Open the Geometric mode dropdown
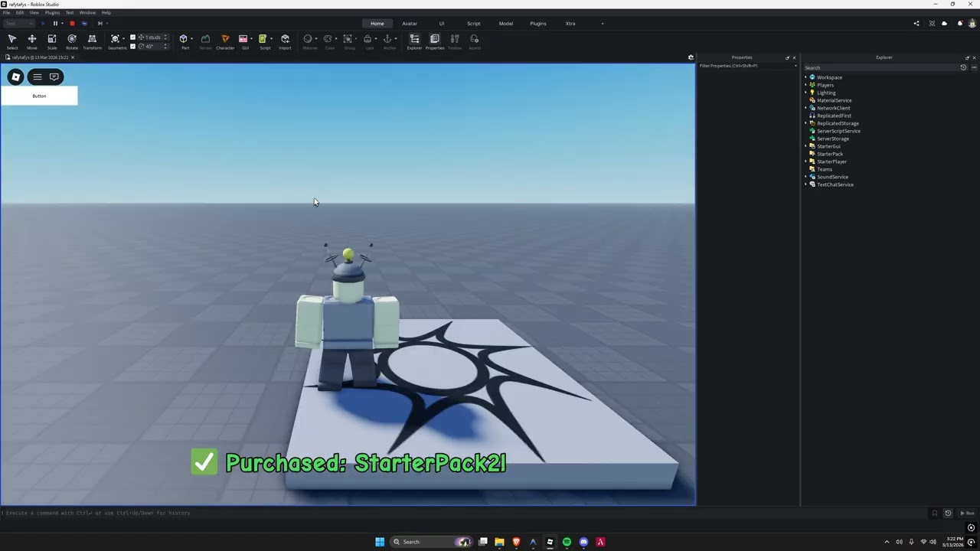The height and width of the screenshot is (551, 980). point(124,38)
